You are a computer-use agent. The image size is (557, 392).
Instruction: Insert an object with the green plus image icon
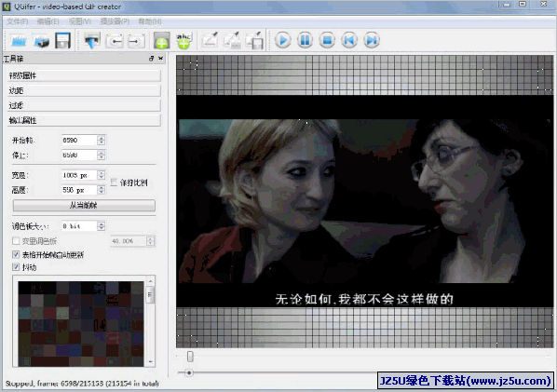pos(162,41)
